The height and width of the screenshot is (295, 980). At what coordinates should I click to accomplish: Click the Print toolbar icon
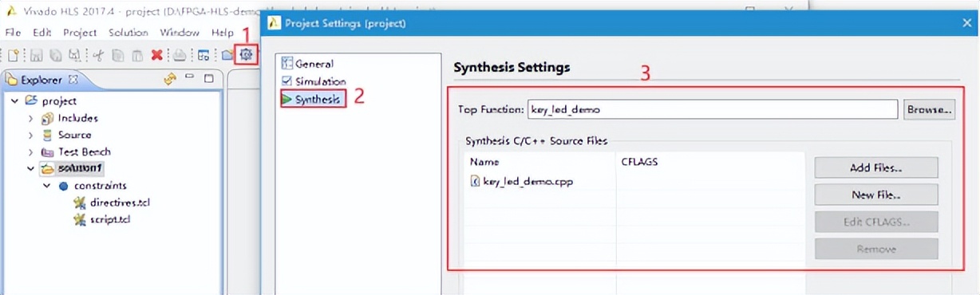coord(180,55)
